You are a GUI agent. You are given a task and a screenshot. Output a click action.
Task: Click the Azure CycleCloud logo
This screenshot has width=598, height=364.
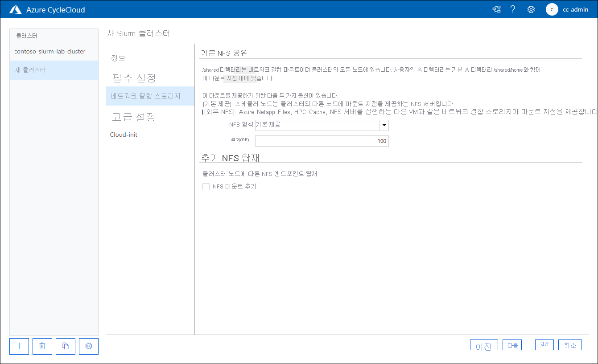click(x=15, y=9)
